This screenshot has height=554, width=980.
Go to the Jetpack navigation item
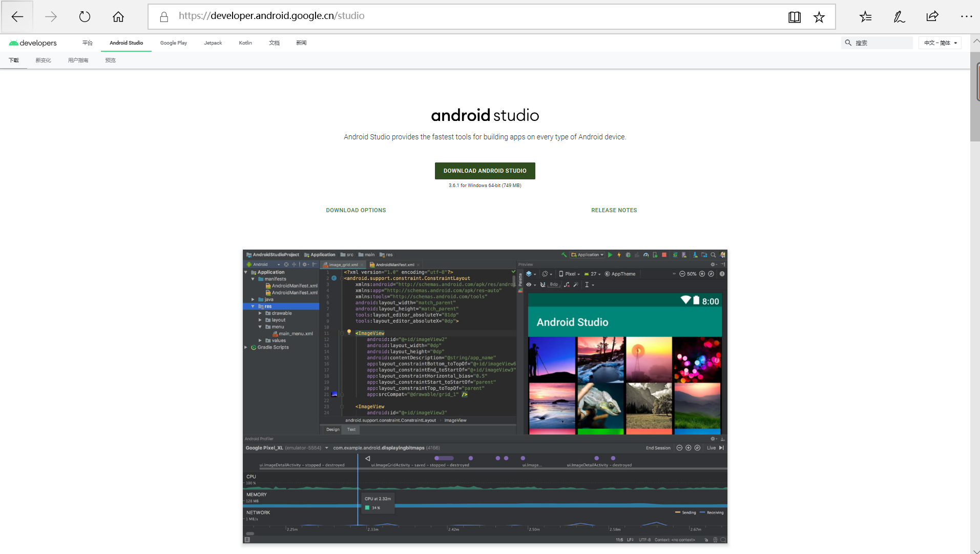(213, 43)
